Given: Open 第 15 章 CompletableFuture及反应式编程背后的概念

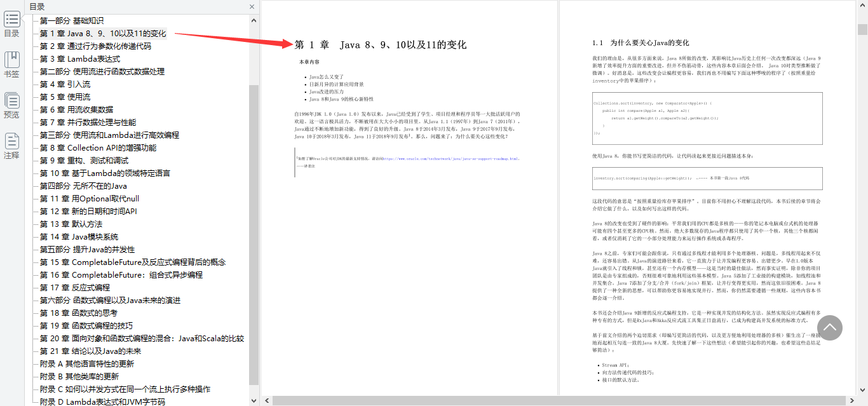Looking at the screenshot, I should (x=133, y=262).
